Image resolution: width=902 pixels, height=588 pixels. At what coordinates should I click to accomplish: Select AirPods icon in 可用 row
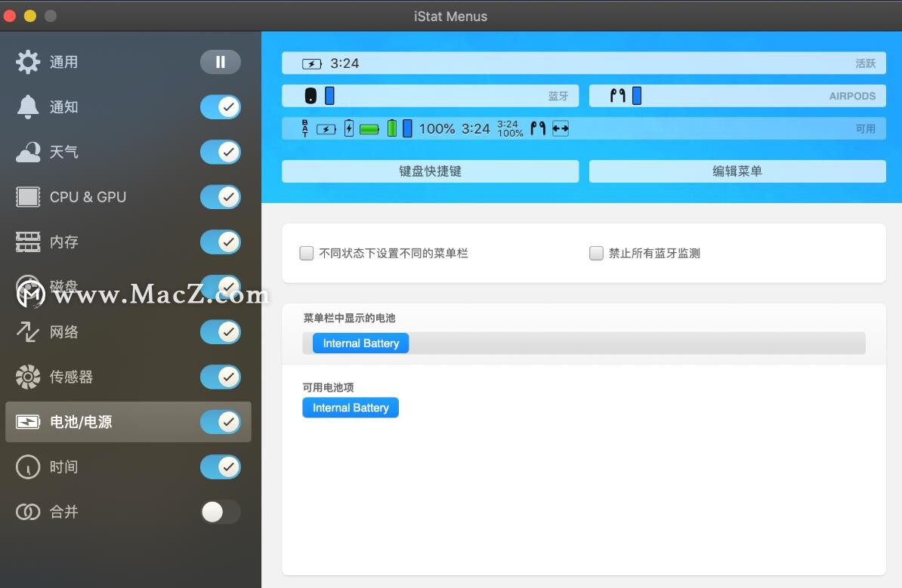click(x=538, y=128)
